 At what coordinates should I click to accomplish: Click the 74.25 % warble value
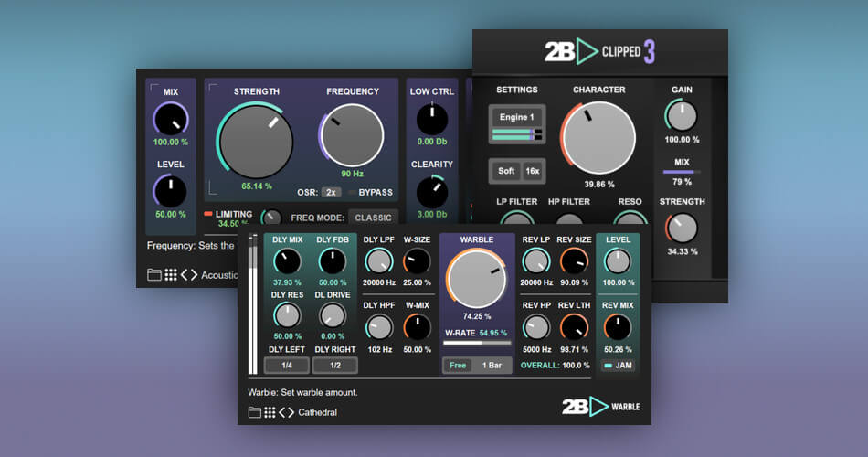(x=477, y=316)
